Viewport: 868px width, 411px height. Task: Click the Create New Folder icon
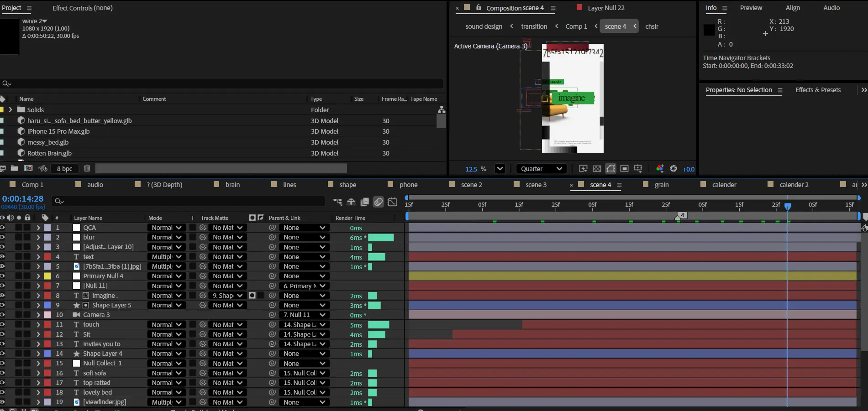[x=15, y=168]
